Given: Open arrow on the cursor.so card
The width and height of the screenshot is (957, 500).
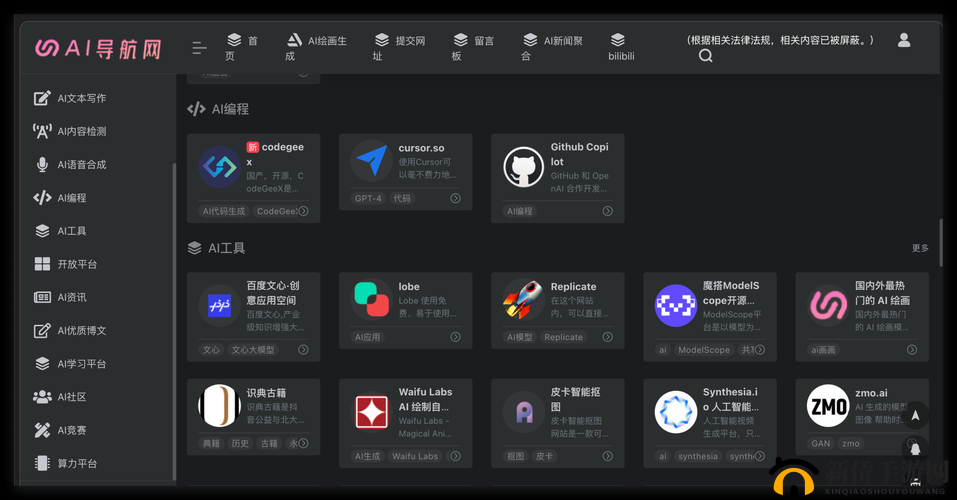Looking at the screenshot, I should (x=455, y=198).
